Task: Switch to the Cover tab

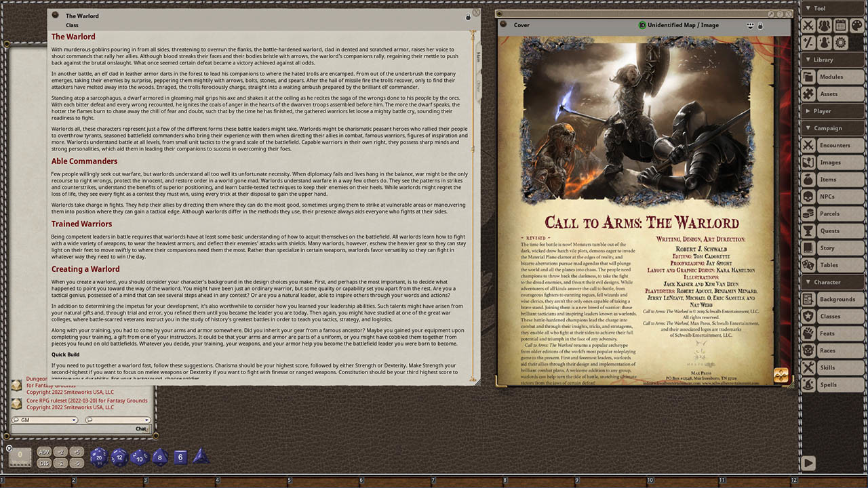Action: 521,25
